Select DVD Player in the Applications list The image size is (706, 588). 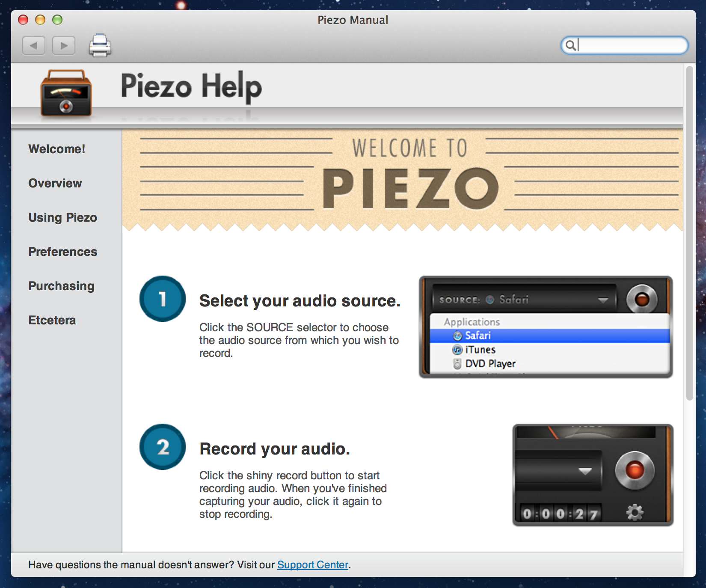(550, 364)
